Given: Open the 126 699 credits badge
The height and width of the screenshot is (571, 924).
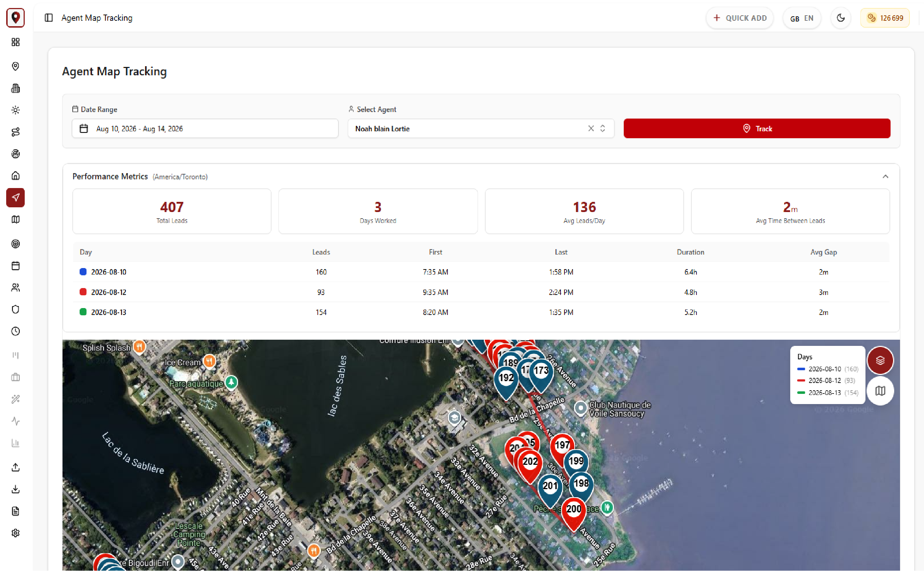Looking at the screenshot, I should 885,18.
